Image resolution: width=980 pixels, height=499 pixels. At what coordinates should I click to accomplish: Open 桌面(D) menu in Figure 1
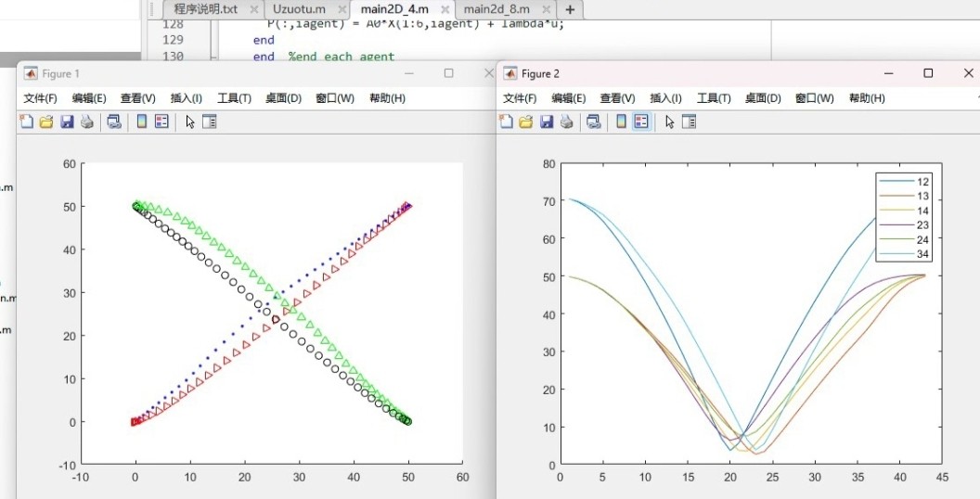tap(283, 98)
